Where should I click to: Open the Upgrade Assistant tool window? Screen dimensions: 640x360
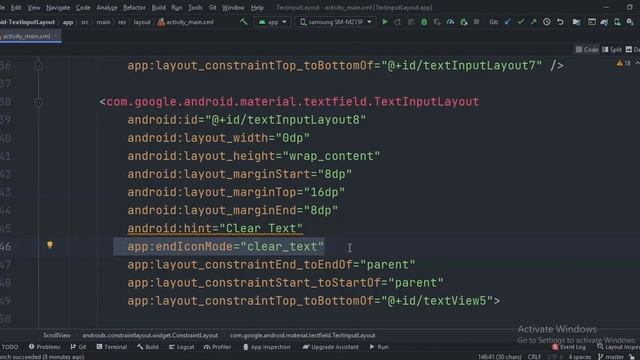point(331,347)
